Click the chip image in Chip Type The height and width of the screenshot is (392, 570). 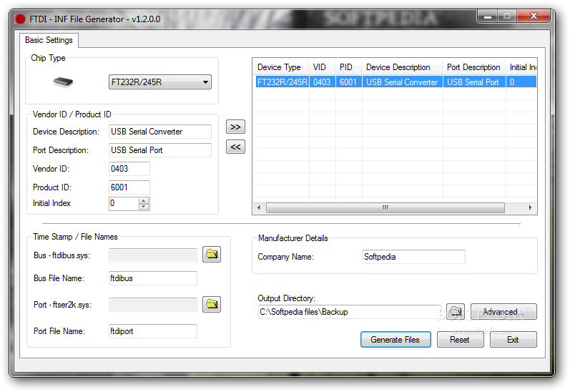click(x=63, y=82)
